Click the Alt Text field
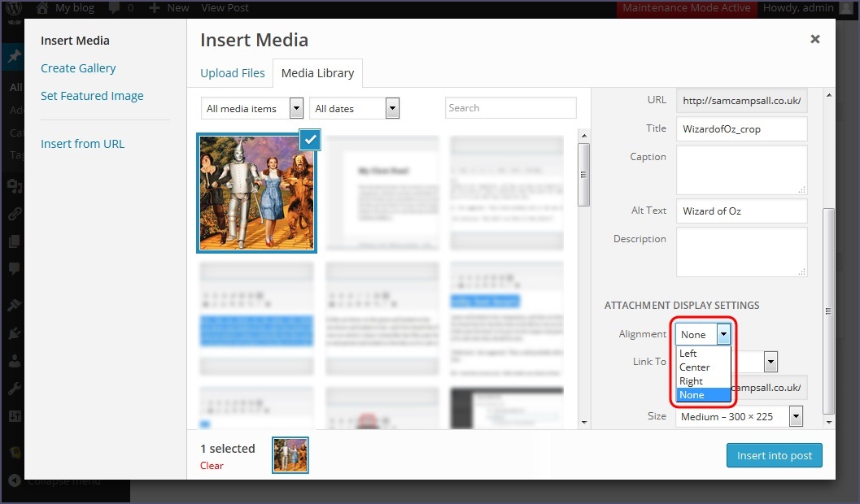 (741, 211)
